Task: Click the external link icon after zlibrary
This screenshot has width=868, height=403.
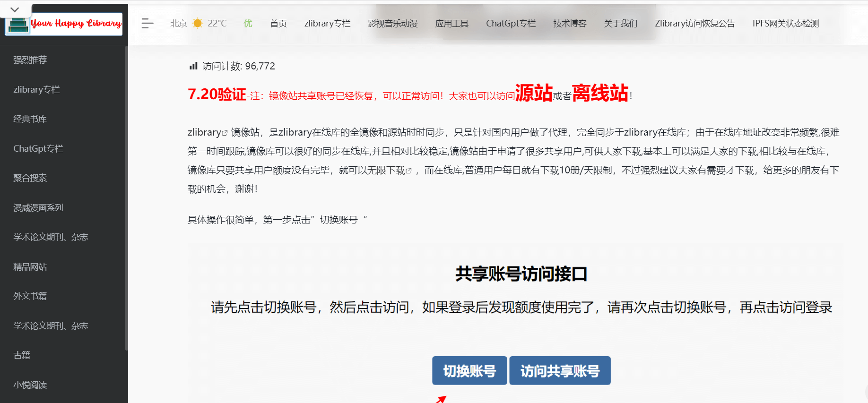Action: tap(225, 133)
